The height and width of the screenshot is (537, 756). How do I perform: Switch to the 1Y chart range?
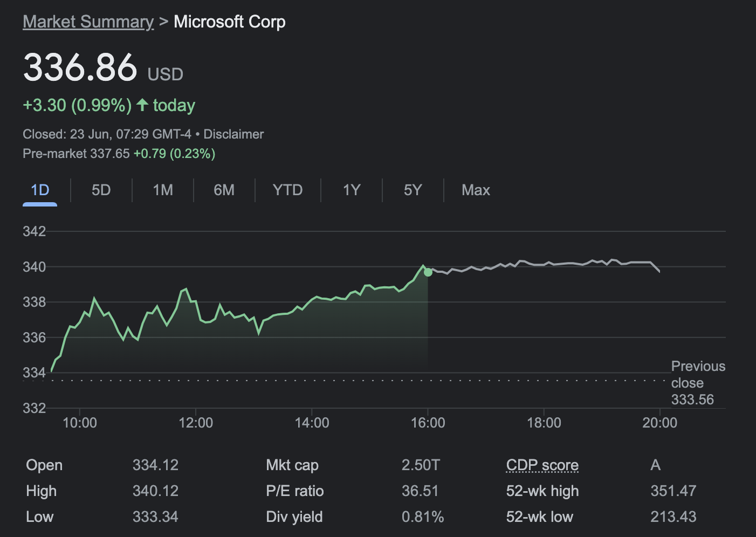coord(352,190)
